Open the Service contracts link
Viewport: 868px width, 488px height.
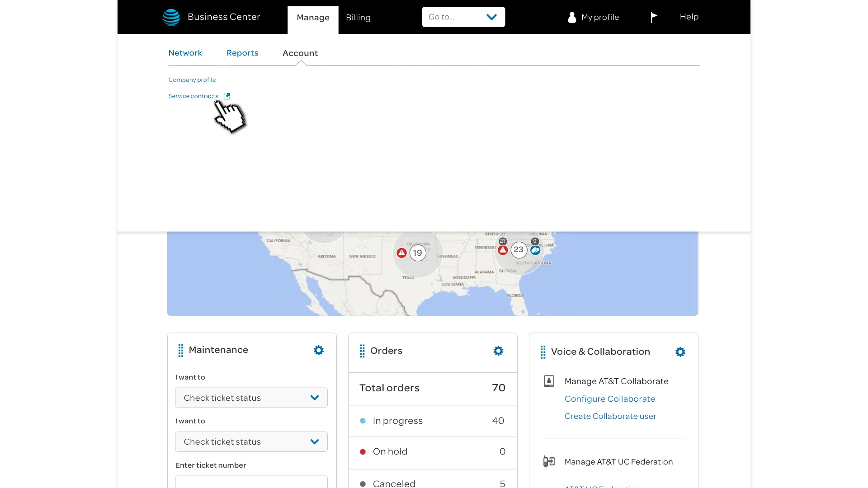[x=193, y=96]
